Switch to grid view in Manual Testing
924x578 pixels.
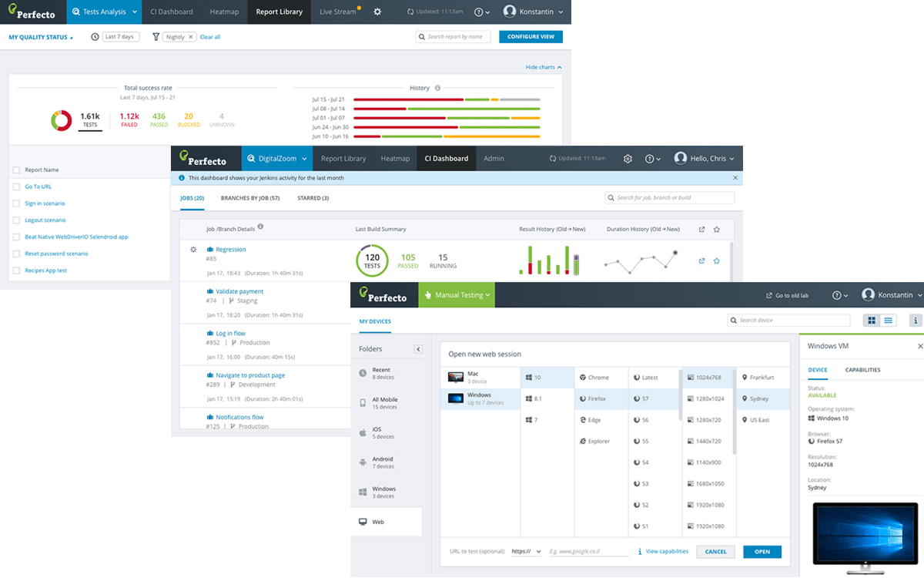872,320
